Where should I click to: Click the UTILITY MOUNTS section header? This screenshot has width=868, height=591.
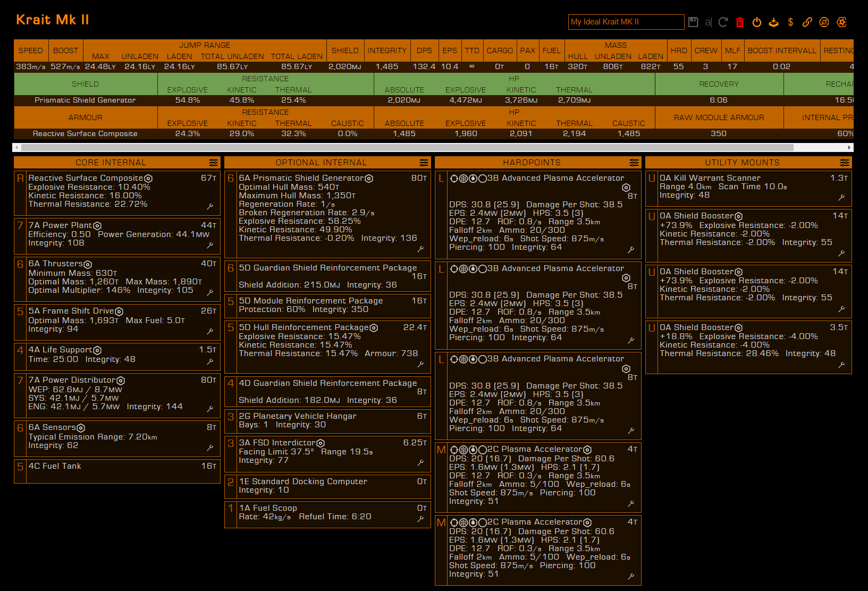[748, 163]
